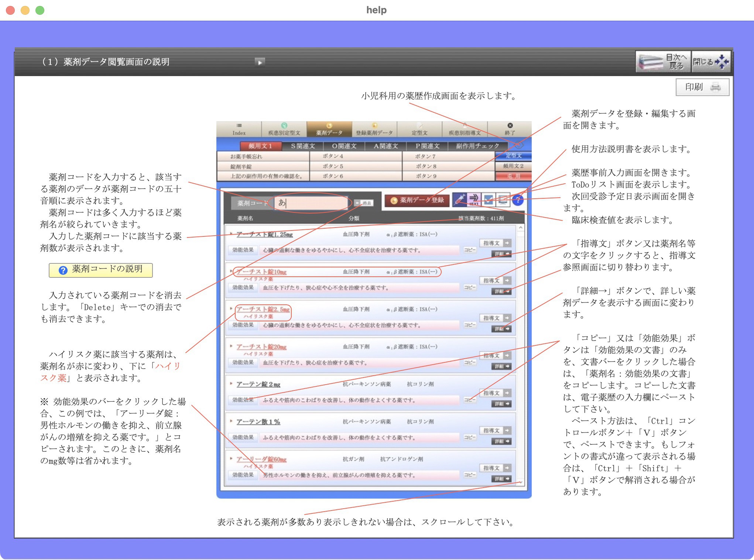This screenshot has height=560, width=754.
Task: Click the syringe clinical lab values icon
Action: click(x=459, y=200)
